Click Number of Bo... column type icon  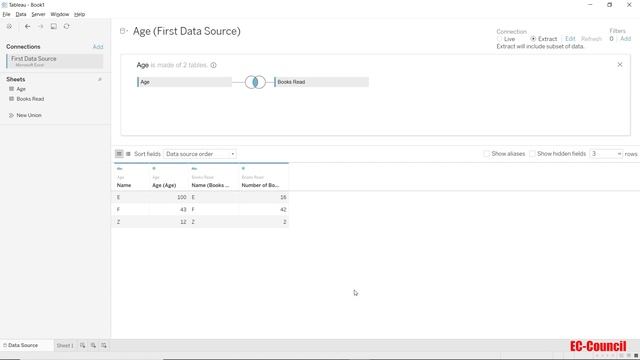coord(243,169)
